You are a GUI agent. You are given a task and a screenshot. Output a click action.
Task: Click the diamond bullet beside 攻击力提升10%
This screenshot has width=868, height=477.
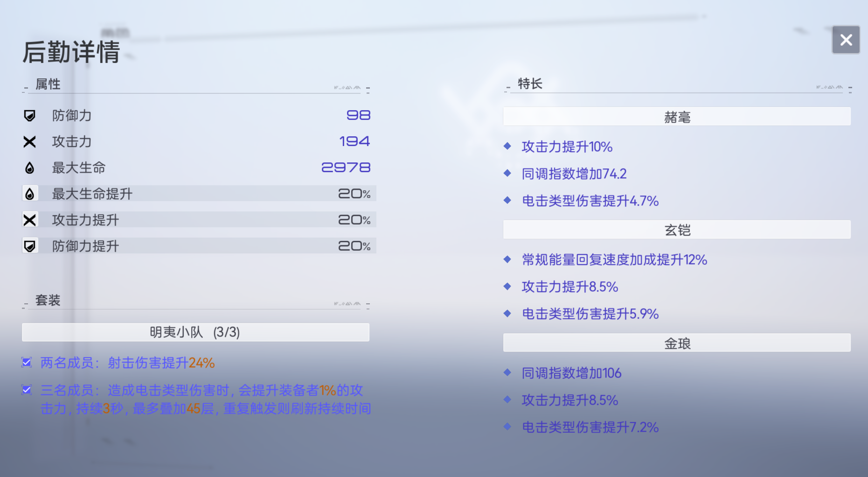tap(507, 146)
